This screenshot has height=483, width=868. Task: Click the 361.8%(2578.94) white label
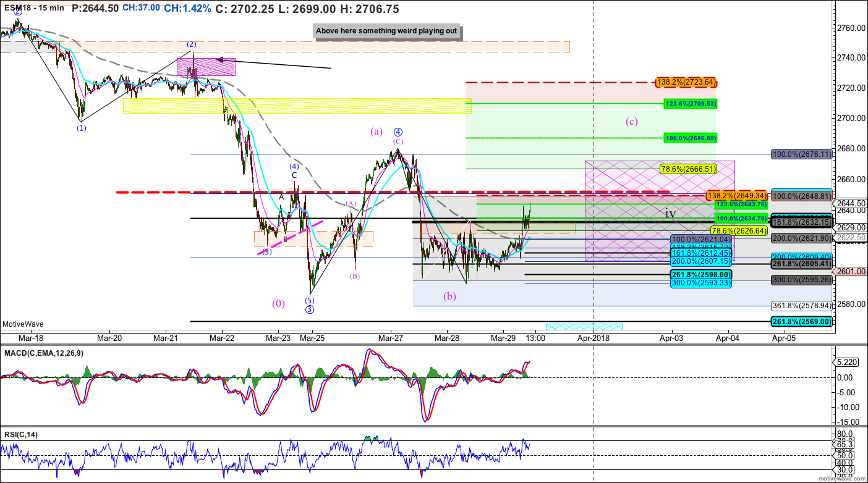click(x=802, y=306)
